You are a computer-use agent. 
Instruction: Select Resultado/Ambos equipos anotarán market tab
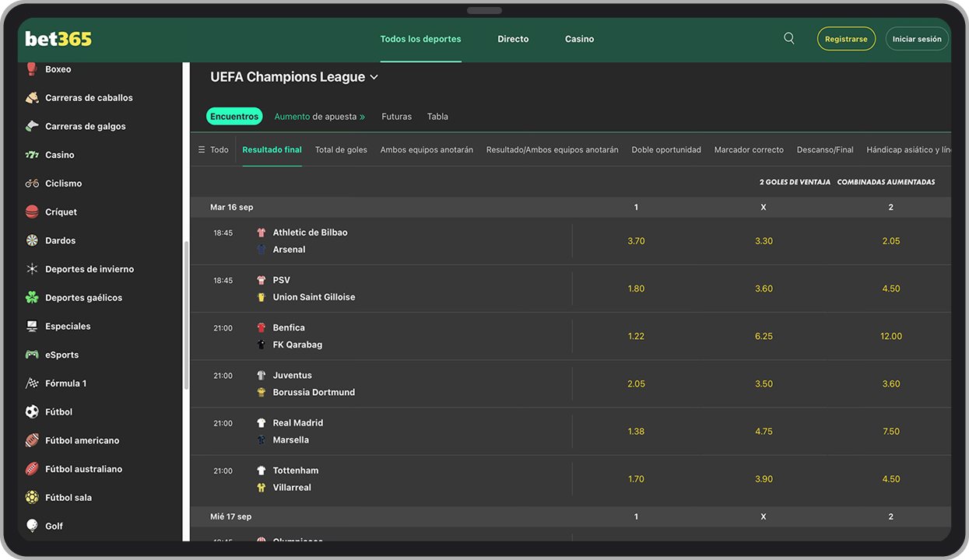(553, 149)
